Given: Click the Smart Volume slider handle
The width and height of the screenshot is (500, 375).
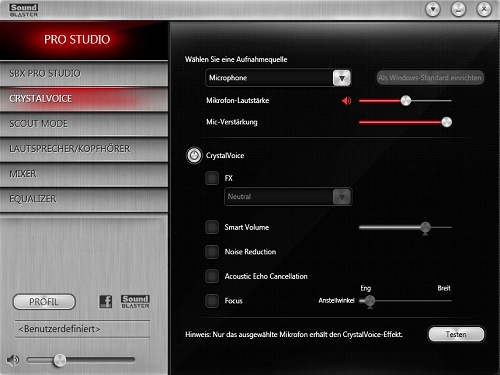Looking at the screenshot, I should pyautogui.click(x=425, y=228).
